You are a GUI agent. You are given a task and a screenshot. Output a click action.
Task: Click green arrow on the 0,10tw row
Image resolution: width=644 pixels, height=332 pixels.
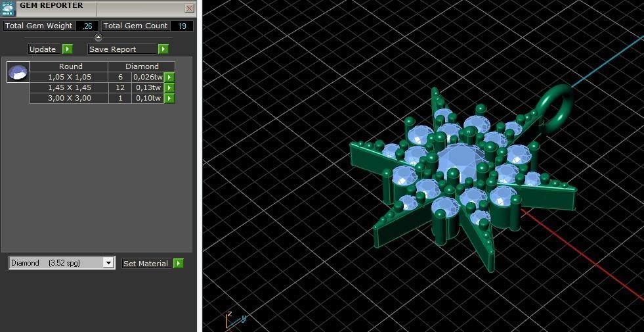pos(169,99)
